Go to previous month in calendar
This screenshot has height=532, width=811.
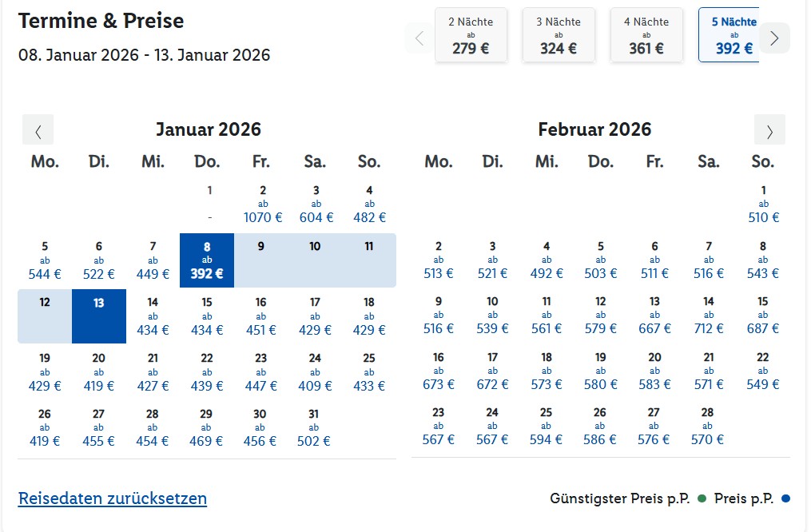click(38, 129)
